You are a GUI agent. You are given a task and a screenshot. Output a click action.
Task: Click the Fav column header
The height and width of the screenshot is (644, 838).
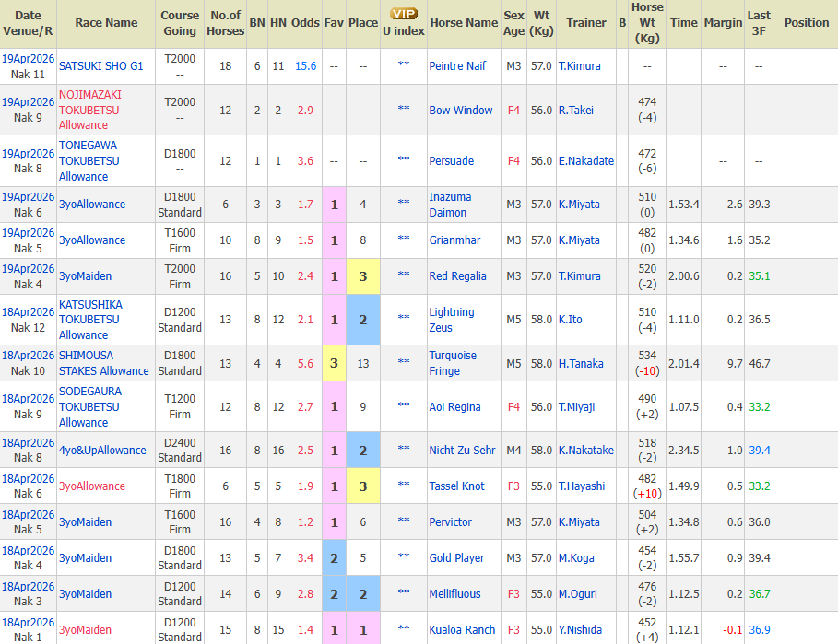334,23
